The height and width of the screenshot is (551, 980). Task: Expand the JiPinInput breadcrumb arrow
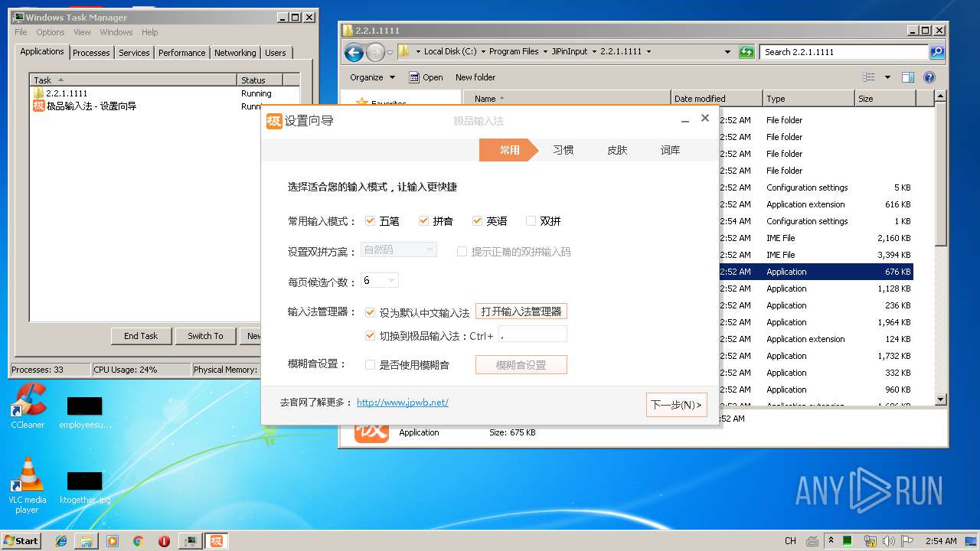click(x=594, y=52)
